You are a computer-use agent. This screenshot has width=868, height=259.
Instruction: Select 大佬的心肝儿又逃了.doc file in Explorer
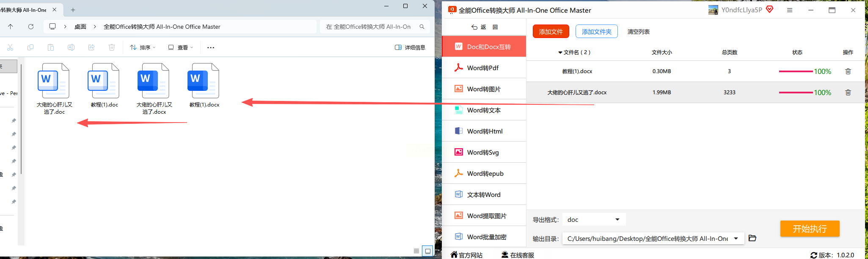(54, 89)
